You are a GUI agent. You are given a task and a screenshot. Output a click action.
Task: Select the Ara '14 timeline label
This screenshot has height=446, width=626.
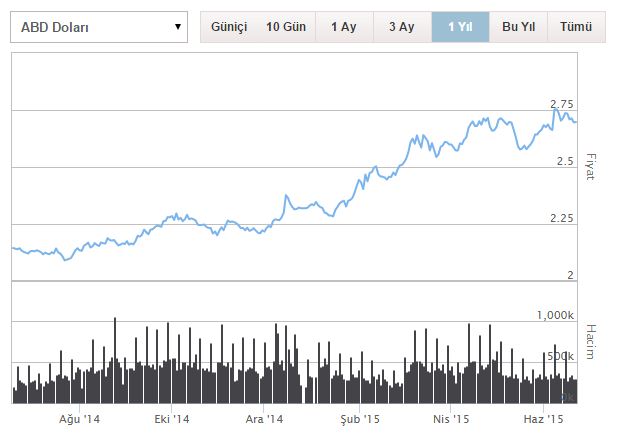pos(264,419)
